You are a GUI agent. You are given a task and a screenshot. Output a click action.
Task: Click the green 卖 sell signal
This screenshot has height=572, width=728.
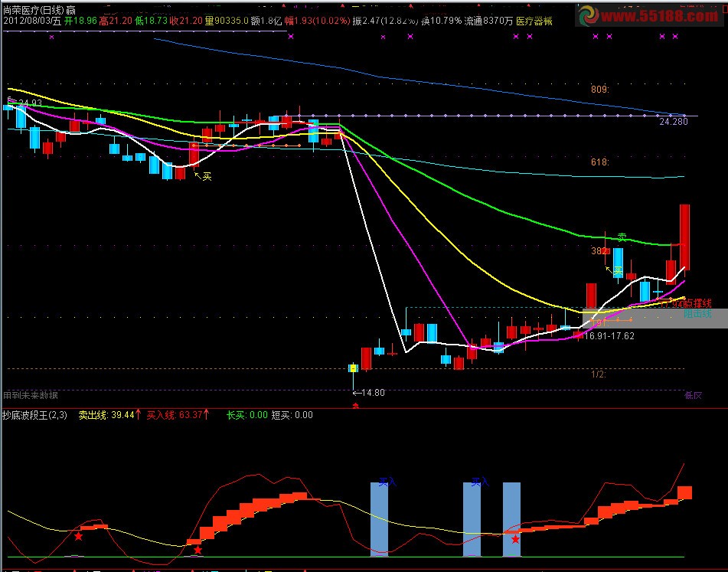pos(622,237)
